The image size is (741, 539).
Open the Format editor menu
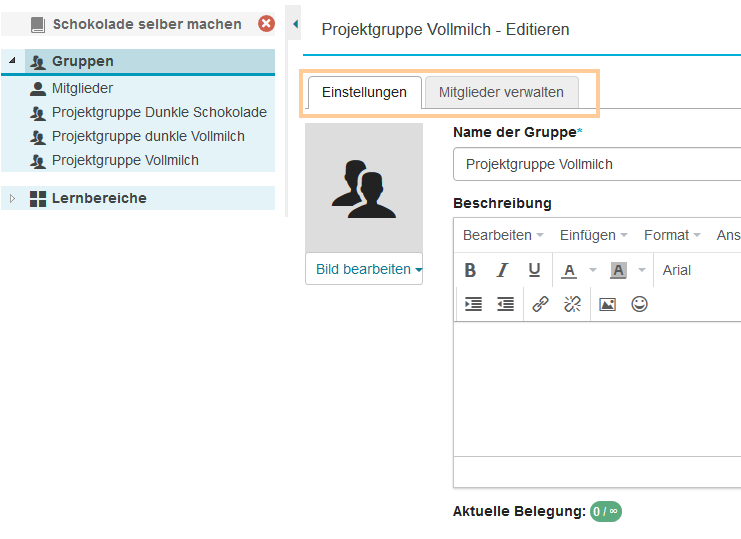[672, 235]
